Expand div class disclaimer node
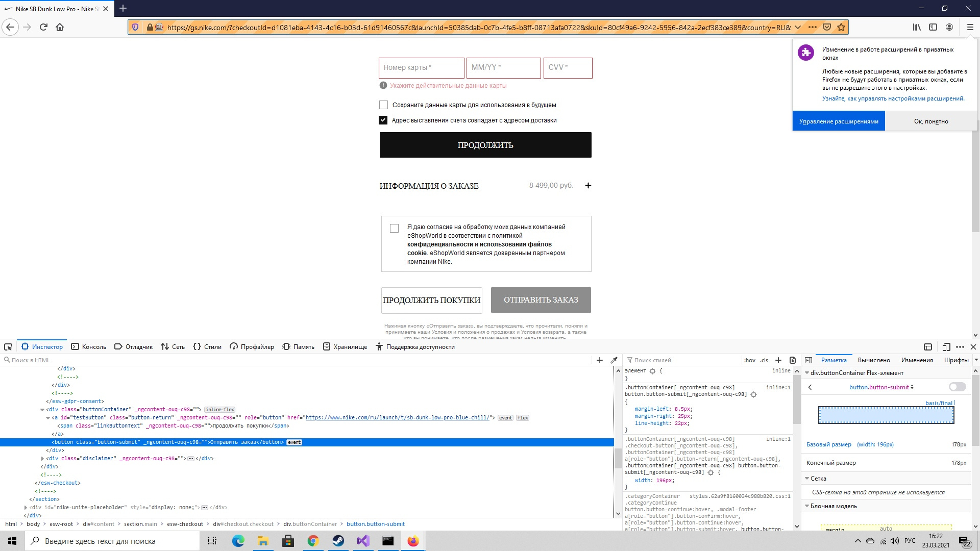Viewport: 980px width, 551px height. 42,459
